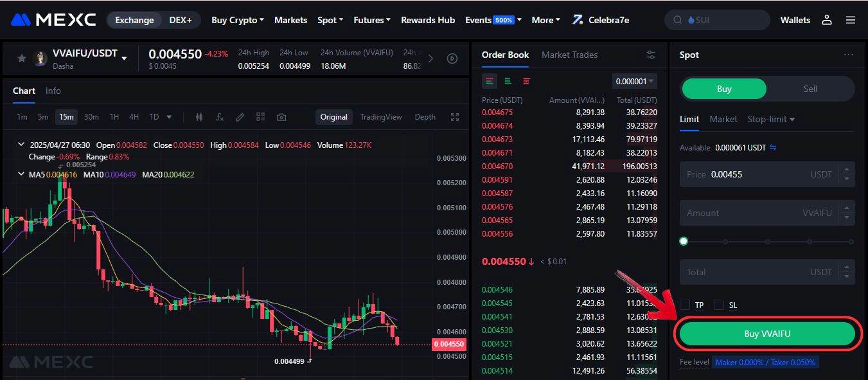
Task: Expand the Spot dropdown menu
Action: (331, 20)
